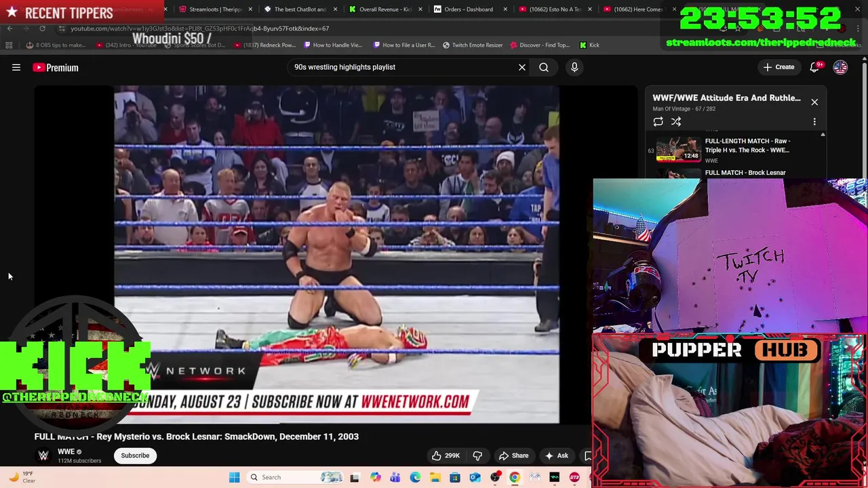Close the Overall Revenue - Kick tab

(x=421, y=9)
